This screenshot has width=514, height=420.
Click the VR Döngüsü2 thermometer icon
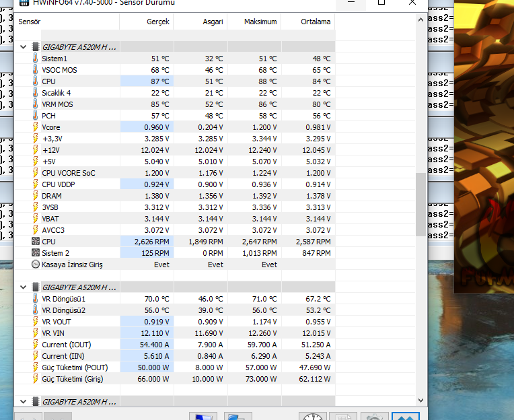pos(36,310)
